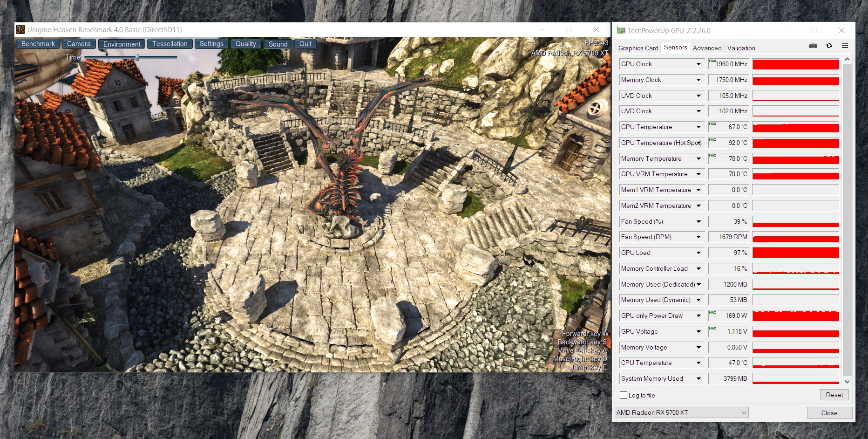Click the GPU Temperature (Hot Spot) 92.0 °C value
868x439 pixels.
click(x=728, y=143)
